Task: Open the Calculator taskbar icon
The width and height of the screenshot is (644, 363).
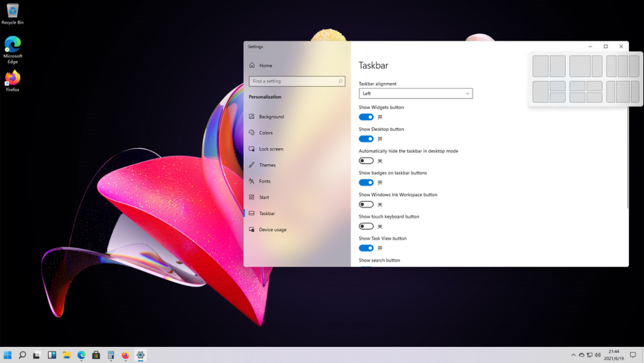Action: pyautogui.click(x=111, y=355)
